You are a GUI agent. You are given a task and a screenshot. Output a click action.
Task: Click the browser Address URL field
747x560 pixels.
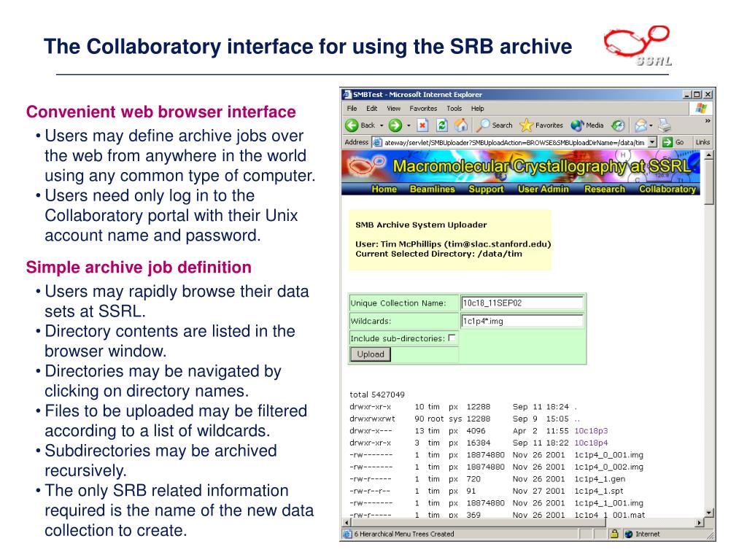coord(514,142)
